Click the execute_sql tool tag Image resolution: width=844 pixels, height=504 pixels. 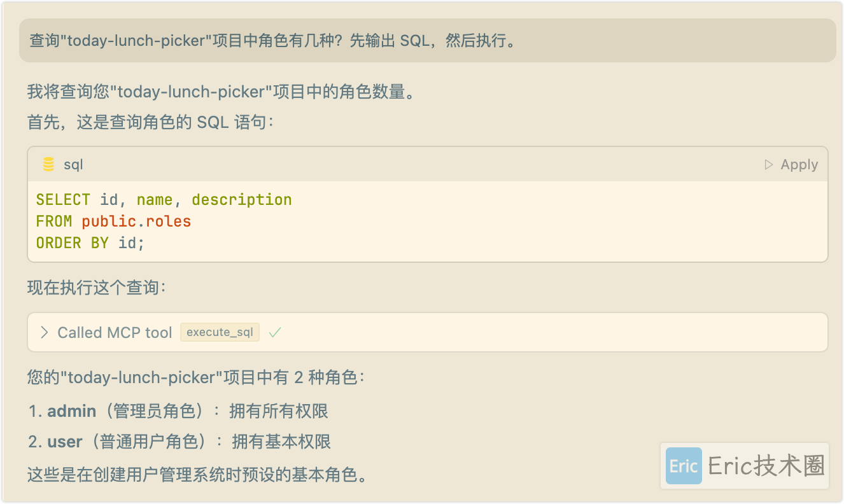coord(220,332)
